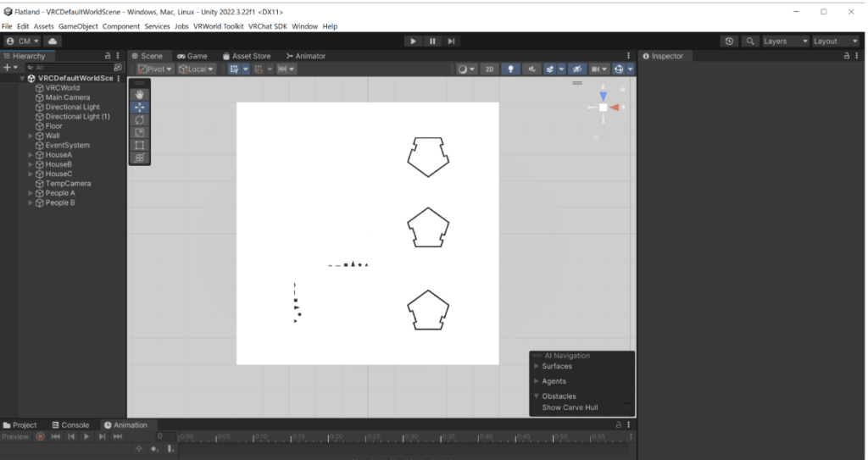Toggle scene lighting bulb button
This screenshot has height=460, width=868.
click(x=510, y=69)
